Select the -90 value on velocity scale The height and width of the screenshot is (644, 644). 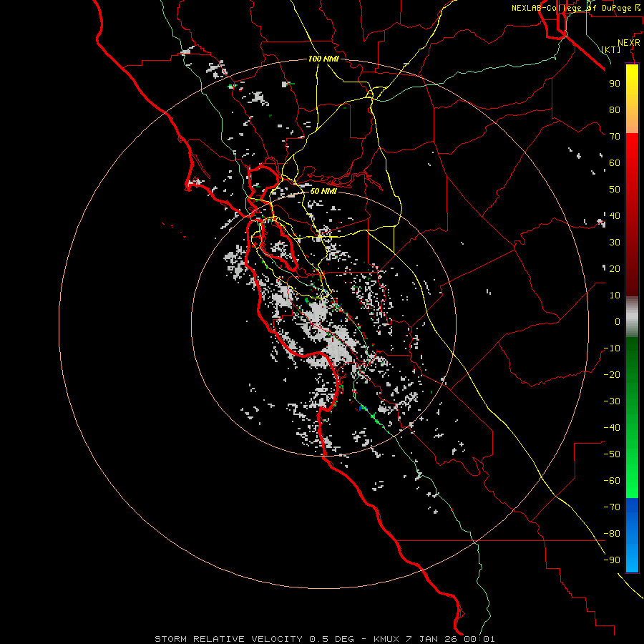612,560
